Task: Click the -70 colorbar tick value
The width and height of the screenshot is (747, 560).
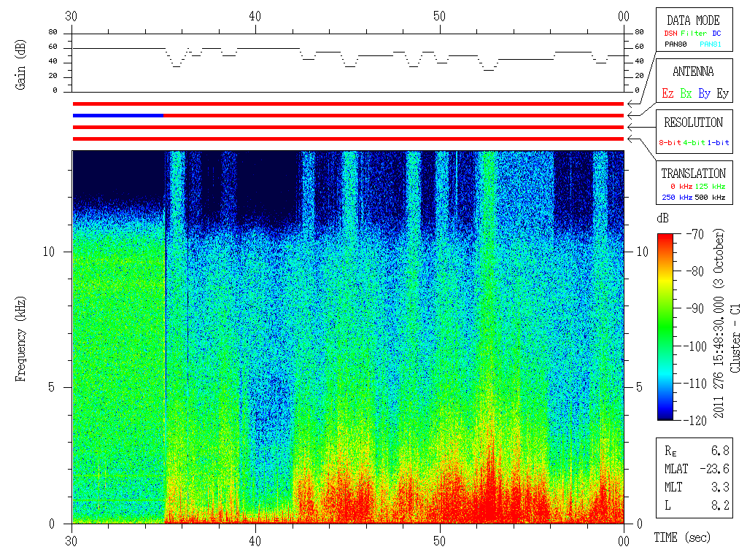Action: [x=694, y=234]
